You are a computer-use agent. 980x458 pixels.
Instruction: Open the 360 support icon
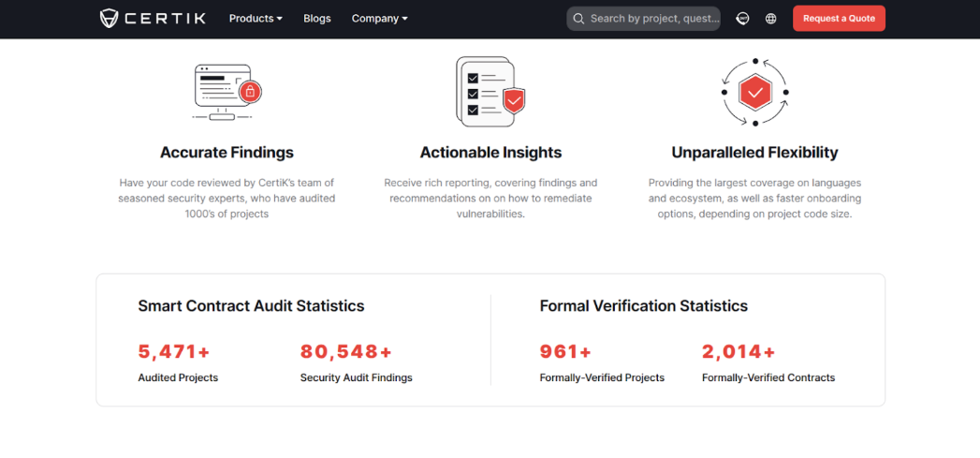[x=742, y=19]
